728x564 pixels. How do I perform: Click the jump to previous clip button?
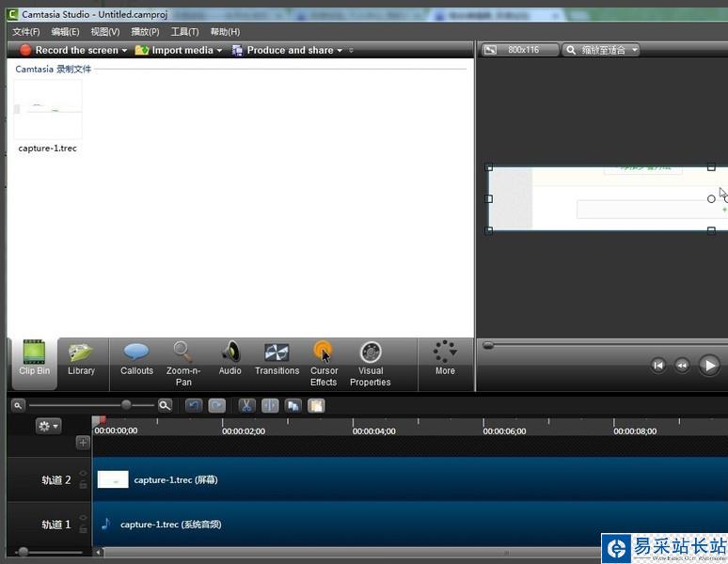pyautogui.click(x=657, y=366)
